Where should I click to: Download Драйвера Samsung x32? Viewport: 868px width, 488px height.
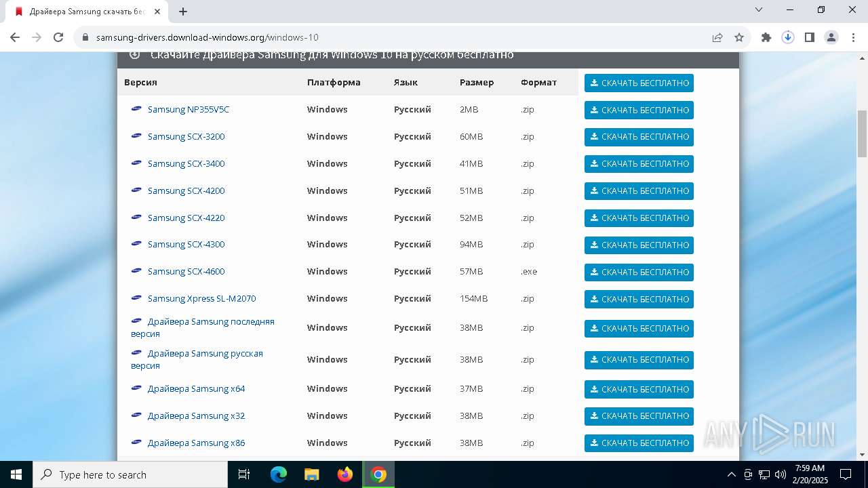(x=639, y=416)
